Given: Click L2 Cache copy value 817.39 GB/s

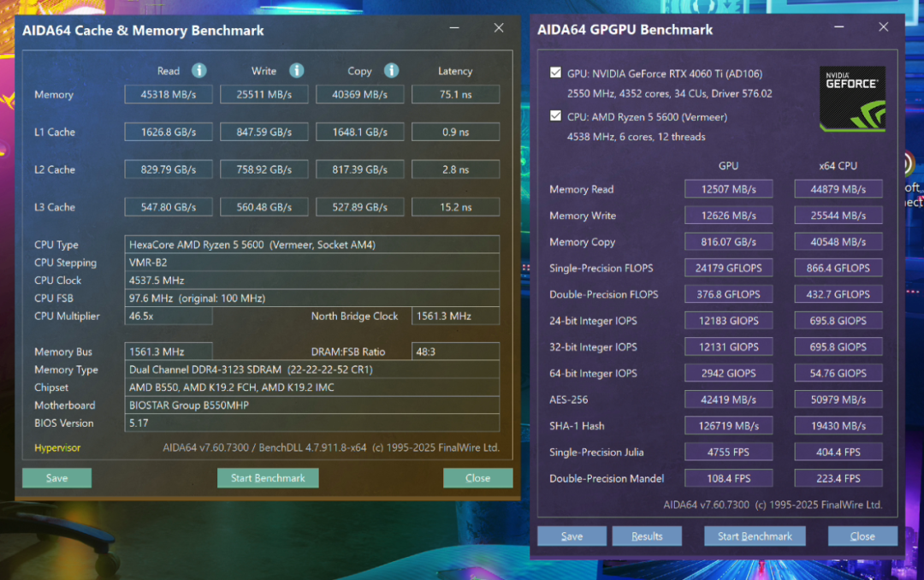Looking at the screenshot, I should coord(360,169).
